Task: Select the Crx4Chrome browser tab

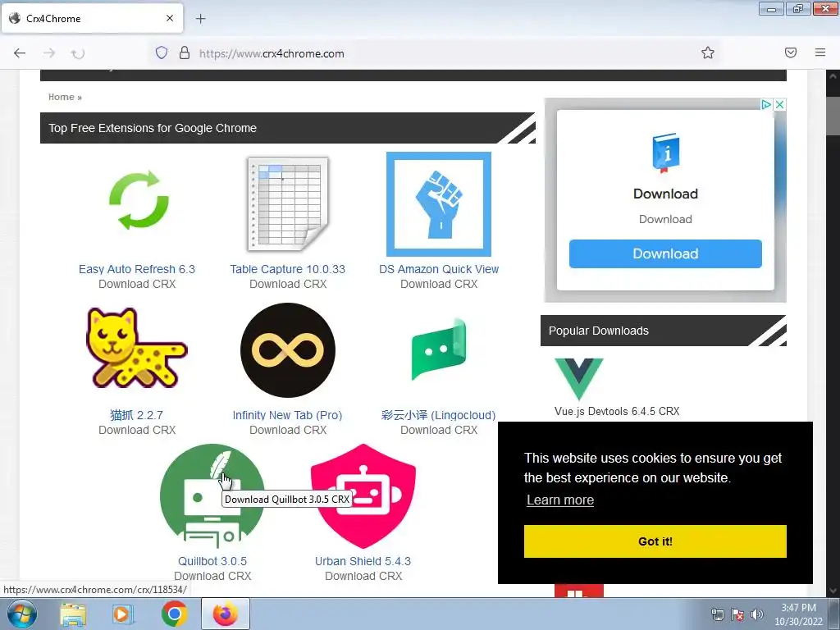Action: coord(92,18)
